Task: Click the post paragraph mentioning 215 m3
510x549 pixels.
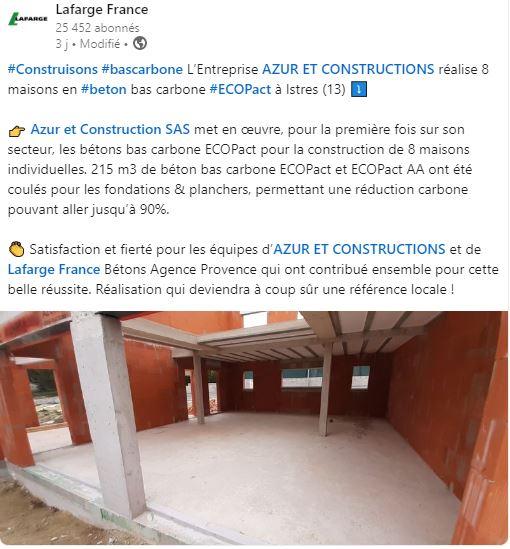Action: point(240,169)
